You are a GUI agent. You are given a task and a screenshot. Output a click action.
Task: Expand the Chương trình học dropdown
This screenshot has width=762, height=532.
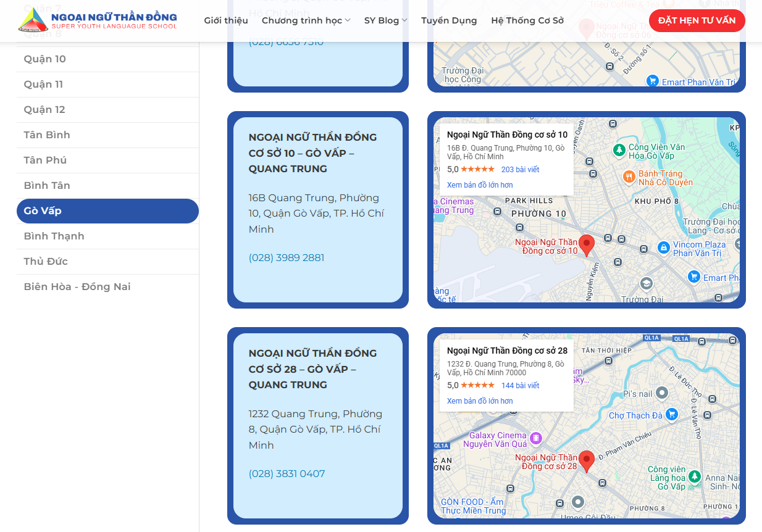point(306,20)
